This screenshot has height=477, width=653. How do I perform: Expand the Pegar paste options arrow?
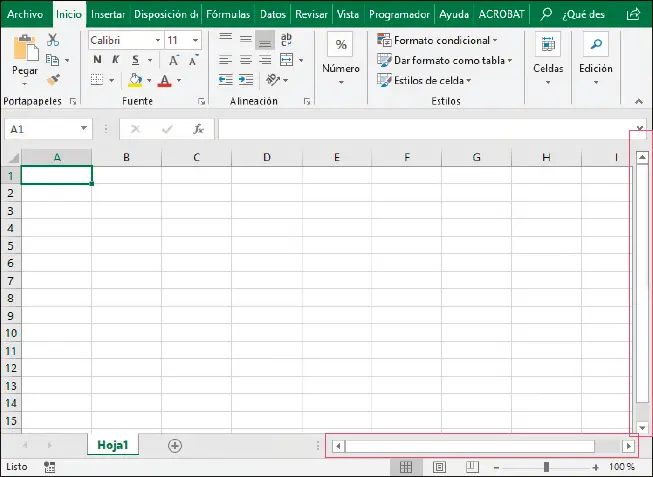tap(25, 84)
